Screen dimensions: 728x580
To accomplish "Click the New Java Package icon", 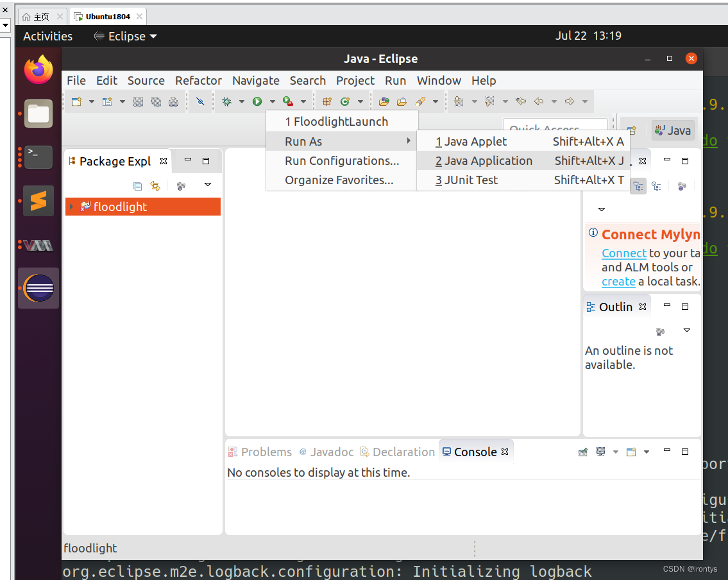I will click(327, 101).
